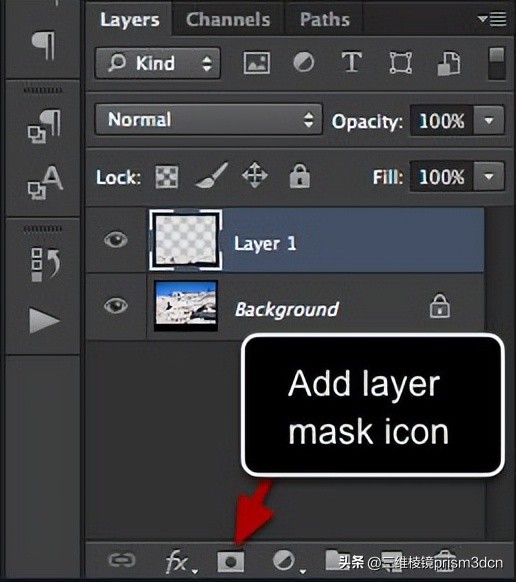Click the Background layer name

287,309
